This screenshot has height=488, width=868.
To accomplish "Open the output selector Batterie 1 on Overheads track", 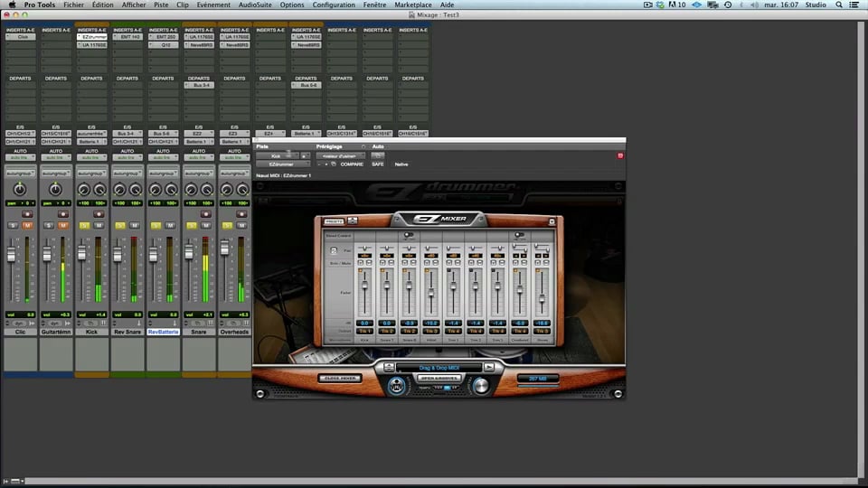I will point(234,142).
